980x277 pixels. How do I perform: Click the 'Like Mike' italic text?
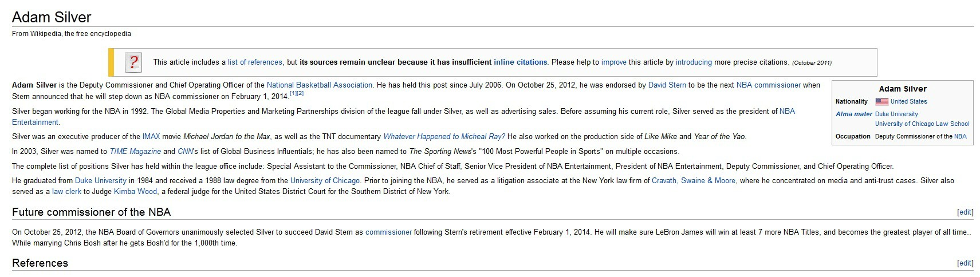coord(660,137)
